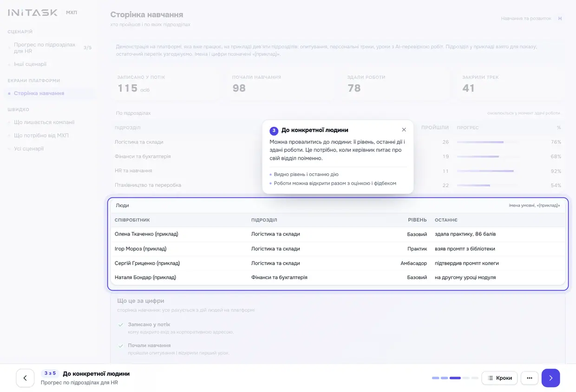Select the «Записано у потік» 115 card
Screen dimensions: 576x392
pos(166,84)
